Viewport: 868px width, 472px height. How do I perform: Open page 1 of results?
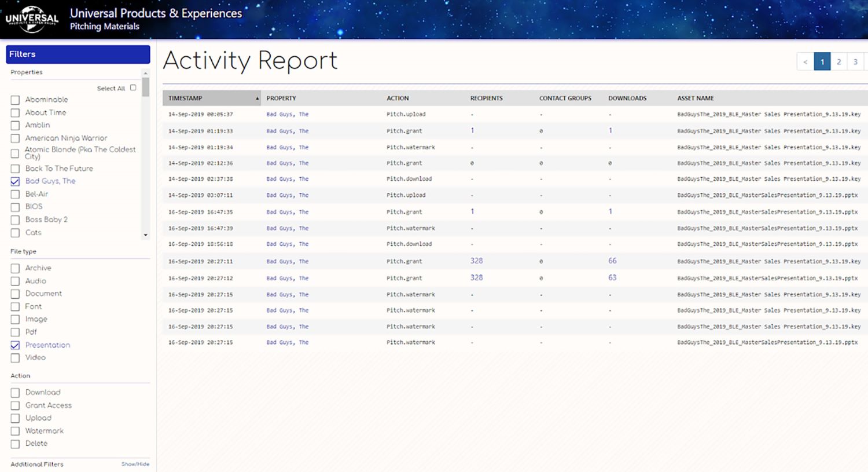tap(822, 61)
